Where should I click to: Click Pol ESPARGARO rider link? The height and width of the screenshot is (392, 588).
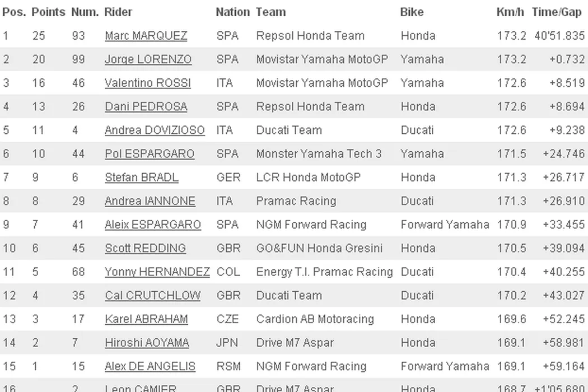150,154
